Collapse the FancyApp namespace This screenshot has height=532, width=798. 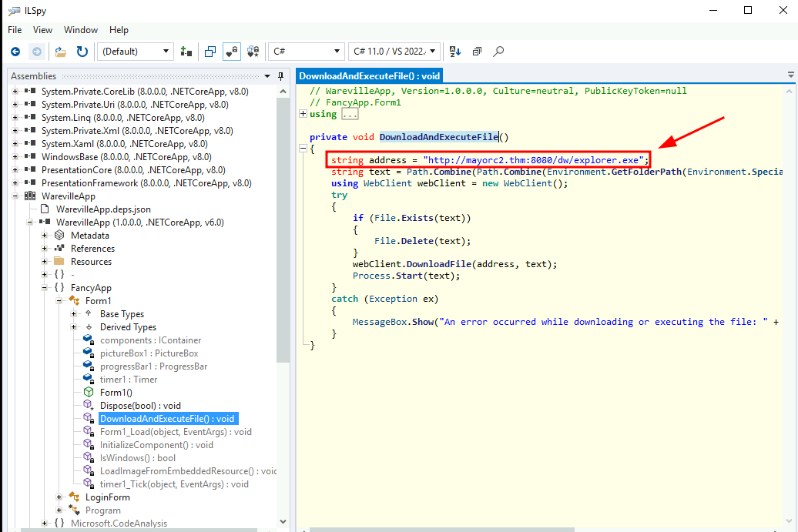click(45, 288)
